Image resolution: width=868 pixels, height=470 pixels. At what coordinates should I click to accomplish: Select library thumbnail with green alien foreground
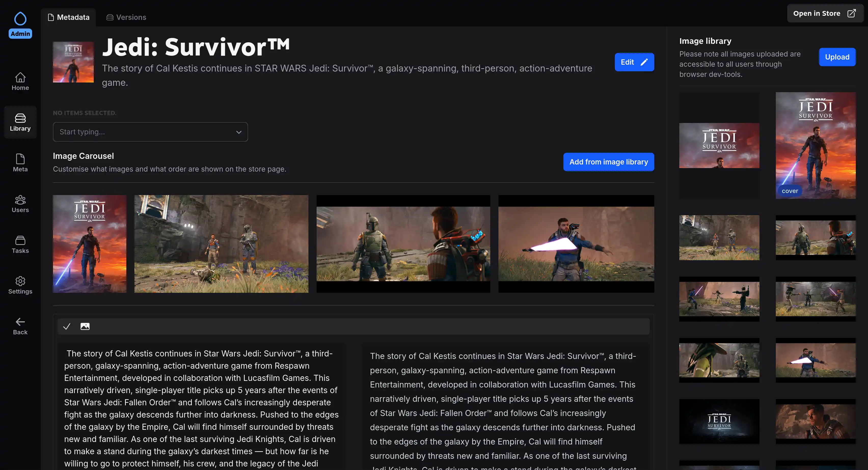(719, 360)
